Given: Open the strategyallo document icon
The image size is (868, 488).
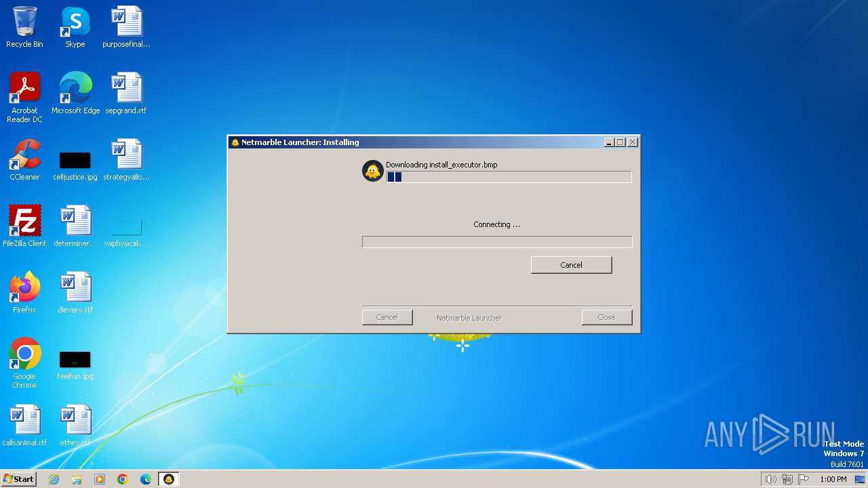Looking at the screenshot, I should (x=126, y=160).
